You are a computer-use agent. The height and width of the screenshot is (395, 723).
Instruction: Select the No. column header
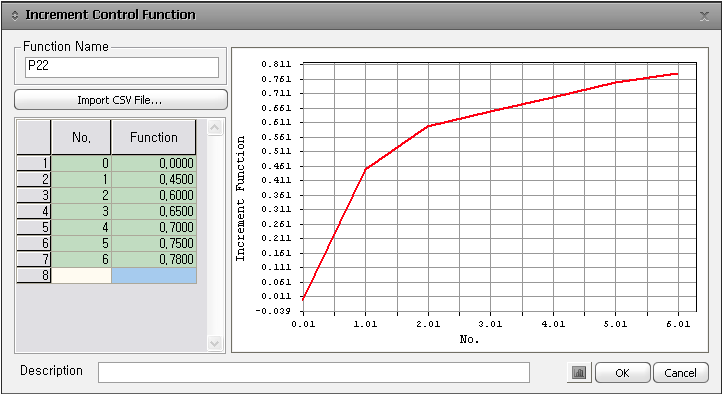point(81,137)
